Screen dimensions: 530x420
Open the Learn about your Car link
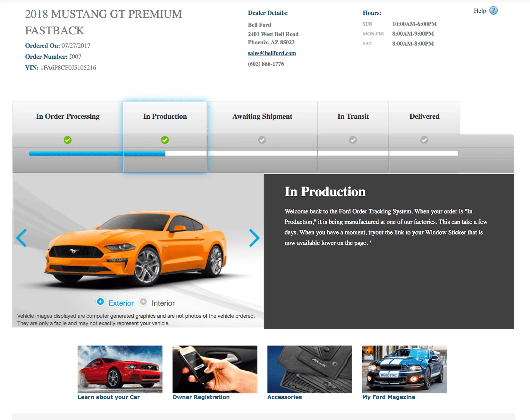109,397
